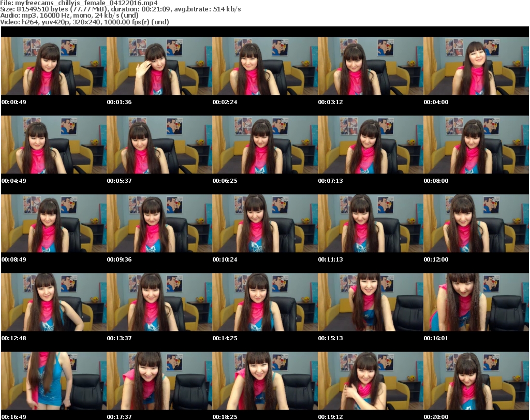Select the thumbnail at timestamp 00:04:00
530x420 pixels.
tap(476, 66)
